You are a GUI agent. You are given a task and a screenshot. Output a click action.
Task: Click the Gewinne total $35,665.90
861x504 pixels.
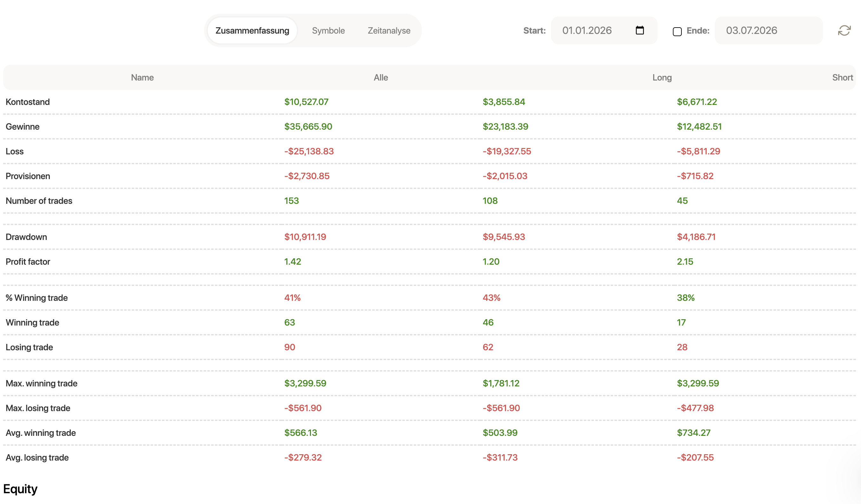308,127
